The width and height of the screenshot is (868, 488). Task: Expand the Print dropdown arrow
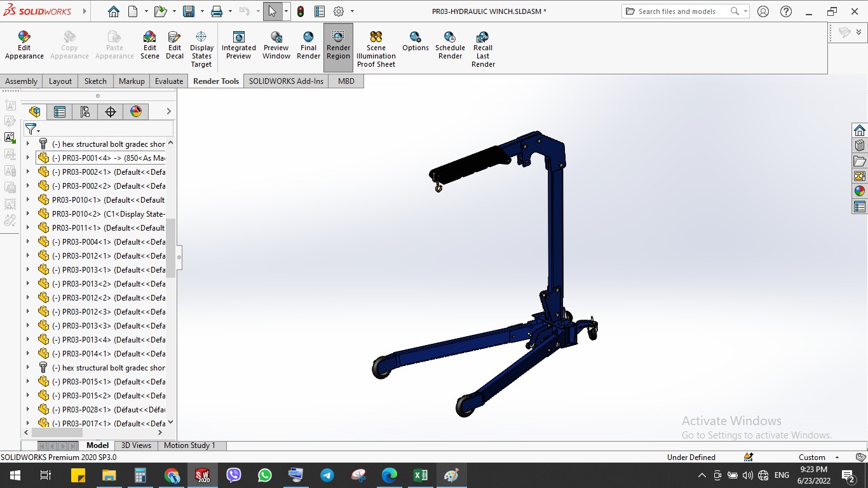(230, 11)
